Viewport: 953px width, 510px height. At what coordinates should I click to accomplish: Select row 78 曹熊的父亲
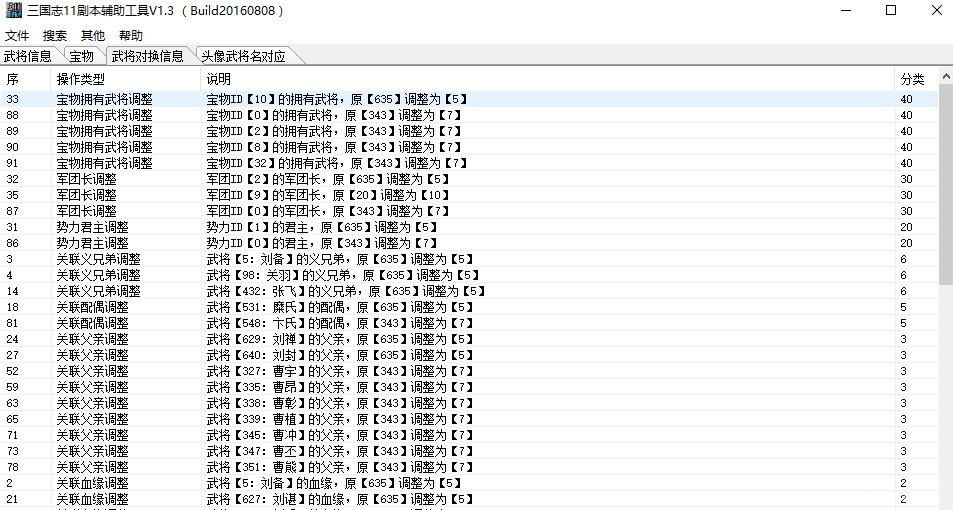[x=469, y=467]
